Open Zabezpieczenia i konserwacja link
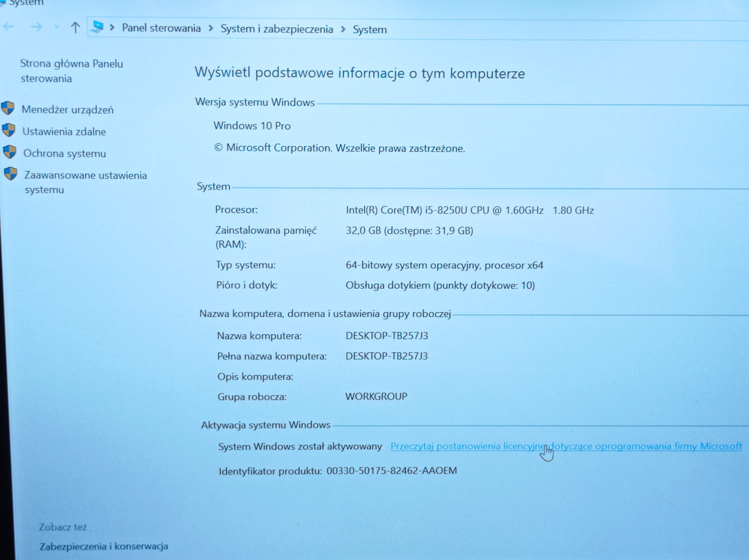Screen dimensions: 749x560 [x=104, y=546]
